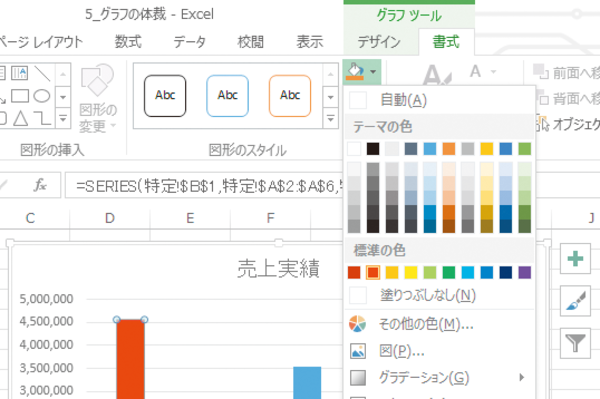600x399 pixels.
Task: Pick the purple standard color swatch
Action: [525, 273]
